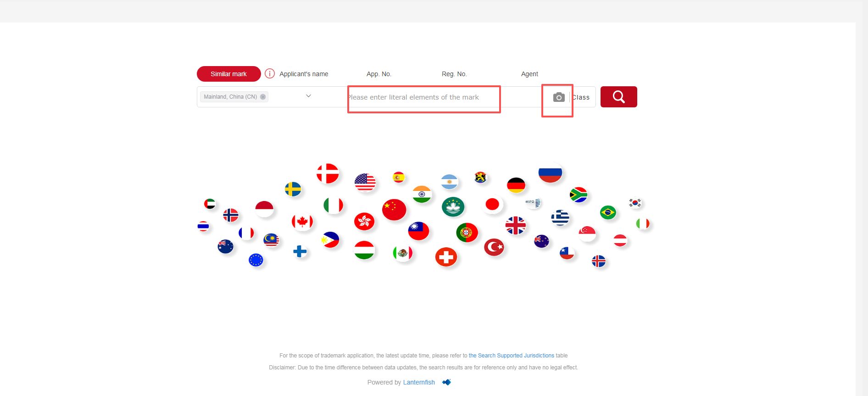
Task: Click the United Kingdom flag
Action: click(515, 225)
